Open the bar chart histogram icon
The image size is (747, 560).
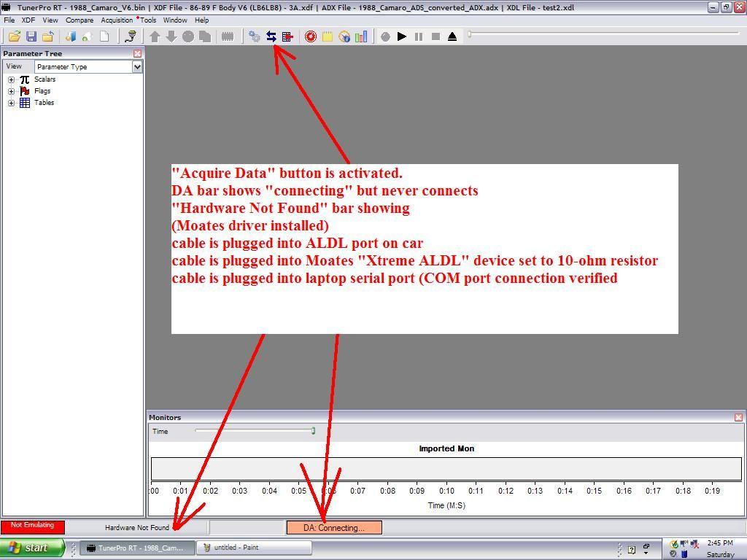[361, 36]
